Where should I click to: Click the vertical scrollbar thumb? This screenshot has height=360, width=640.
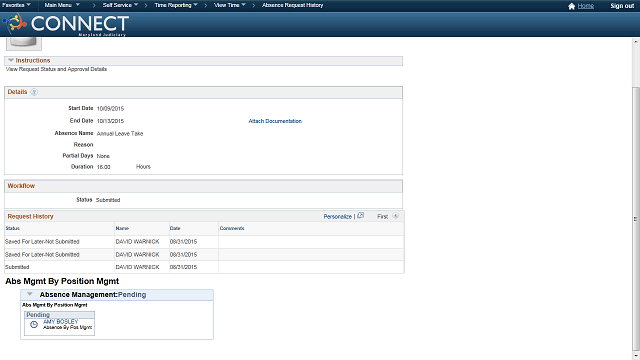(636, 218)
